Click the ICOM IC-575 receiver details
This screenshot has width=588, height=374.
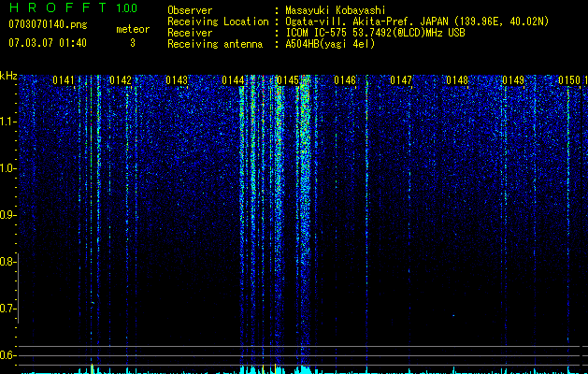pyautogui.click(x=375, y=33)
